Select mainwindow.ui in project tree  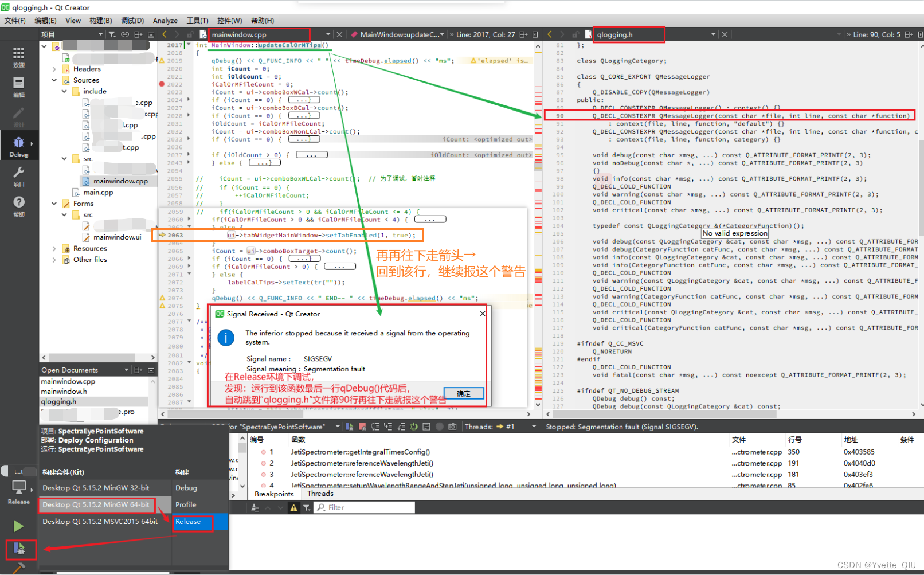[x=117, y=237]
